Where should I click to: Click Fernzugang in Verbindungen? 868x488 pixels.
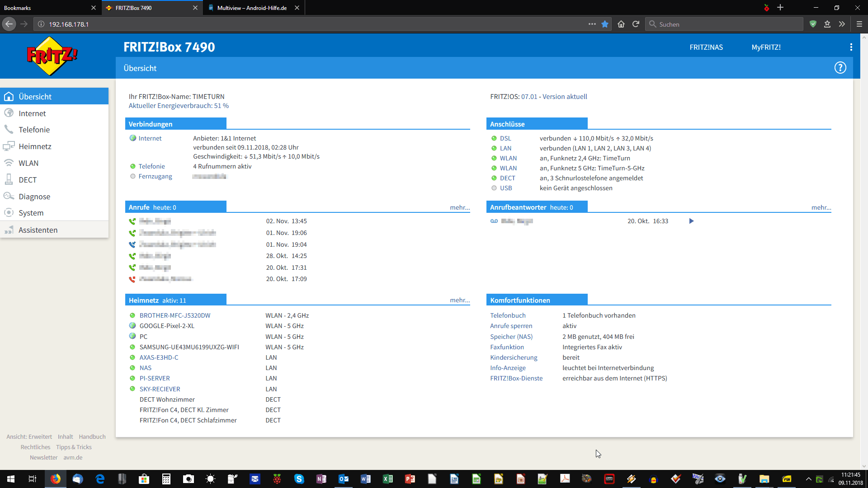[x=155, y=176]
